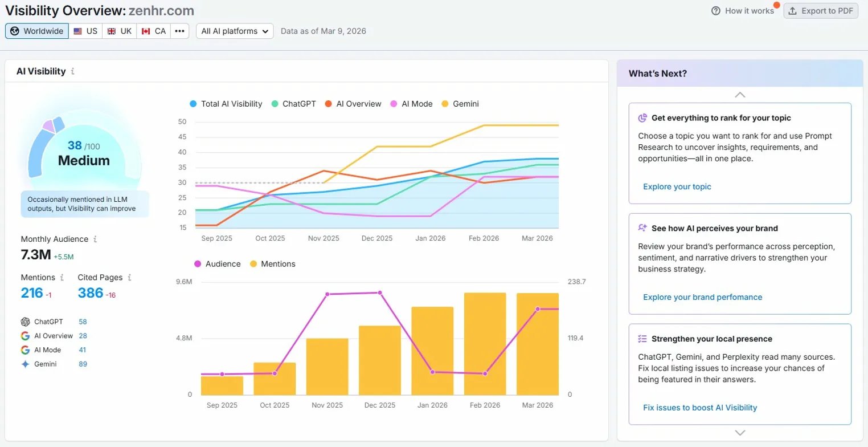Viewport: 868px width, 447px height.
Task: Select the US region tab
Action: click(85, 31)
